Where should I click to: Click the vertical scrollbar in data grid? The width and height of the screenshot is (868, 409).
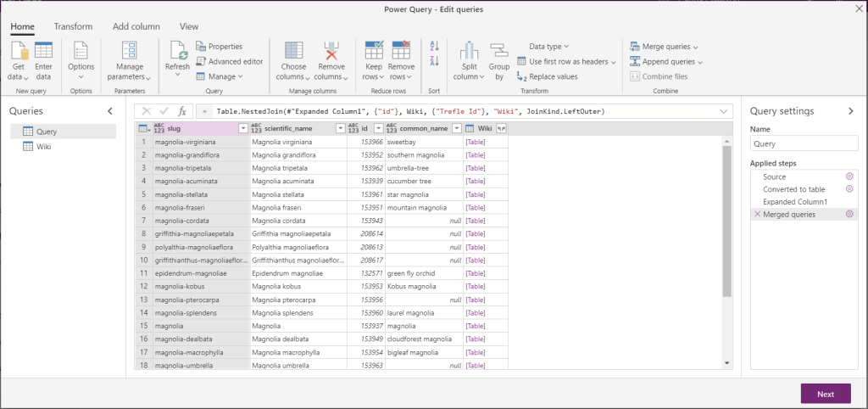point(726,221)
